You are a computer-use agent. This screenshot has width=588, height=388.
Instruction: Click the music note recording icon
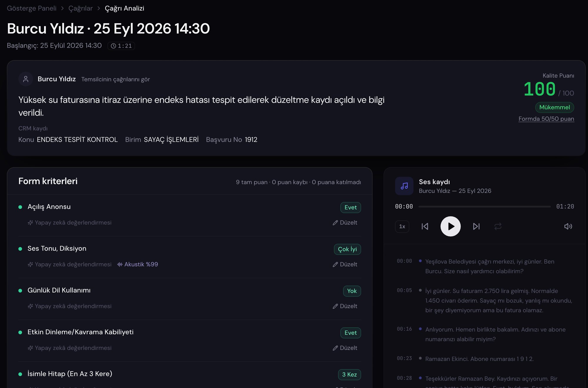click(x=404, y=186)
